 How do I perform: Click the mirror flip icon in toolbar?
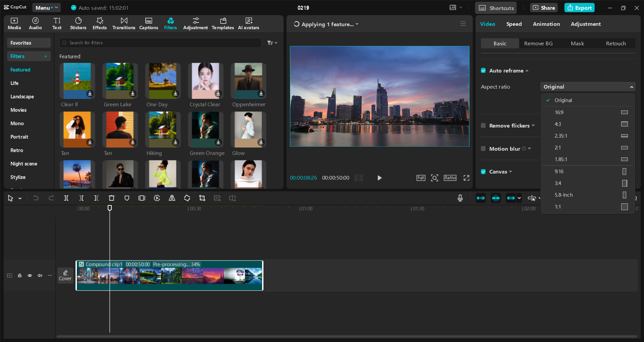pos(172,198)
